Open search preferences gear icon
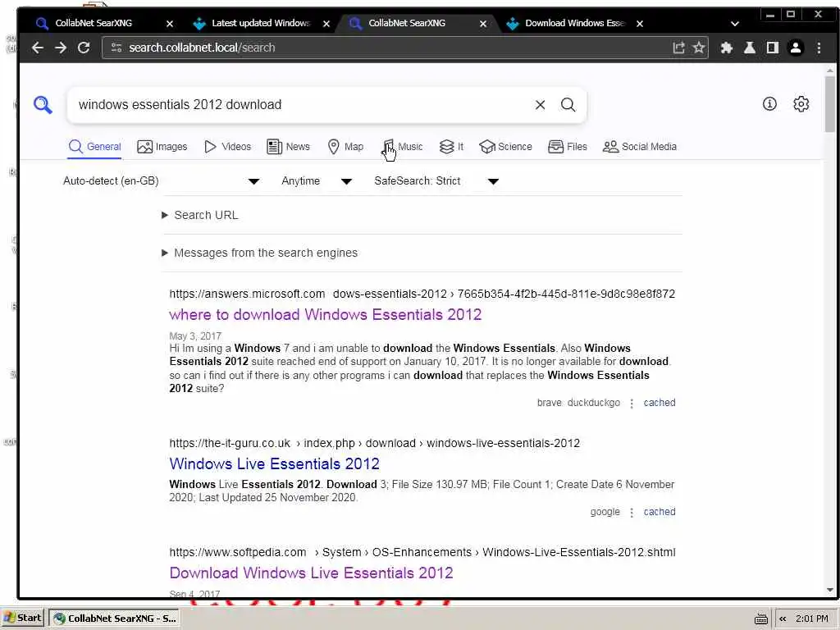 point(801,104)
